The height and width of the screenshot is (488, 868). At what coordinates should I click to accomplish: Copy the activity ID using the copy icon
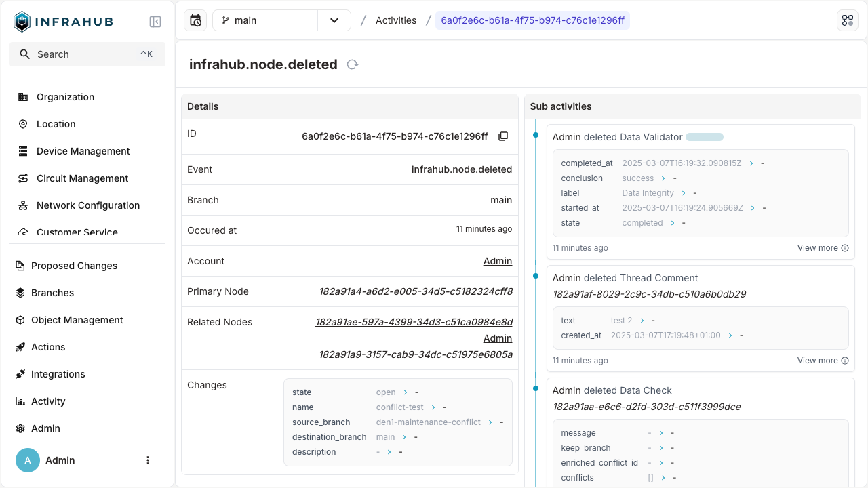click(x=503, y=136)
